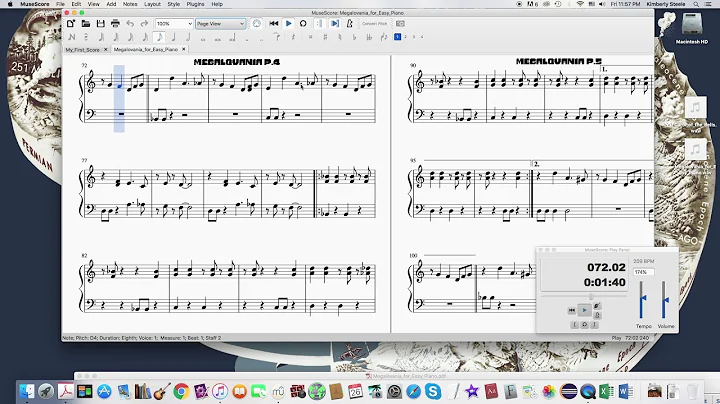The width and height of the screenshot is (720, 404).
Task: Select voice 1 button
Action: click(x=398, y=37)
